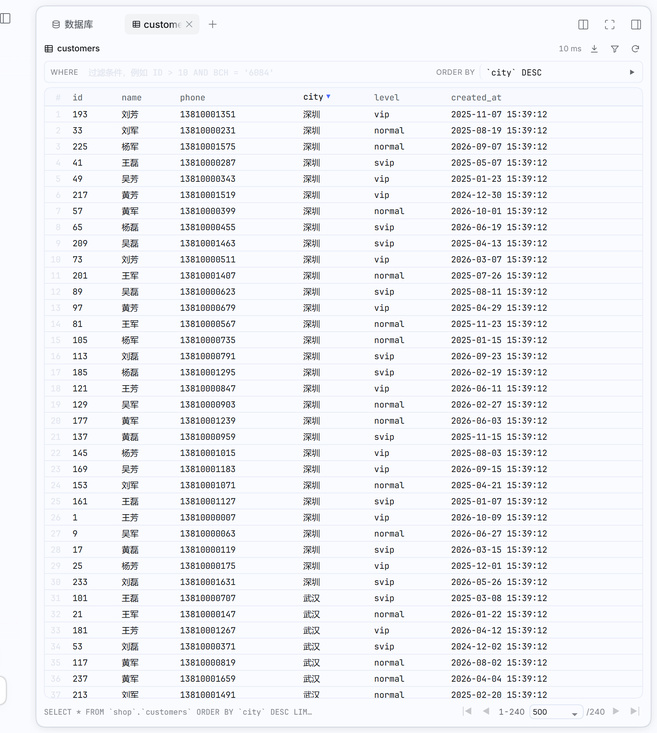Refresh the customers table data

[635, 49]
